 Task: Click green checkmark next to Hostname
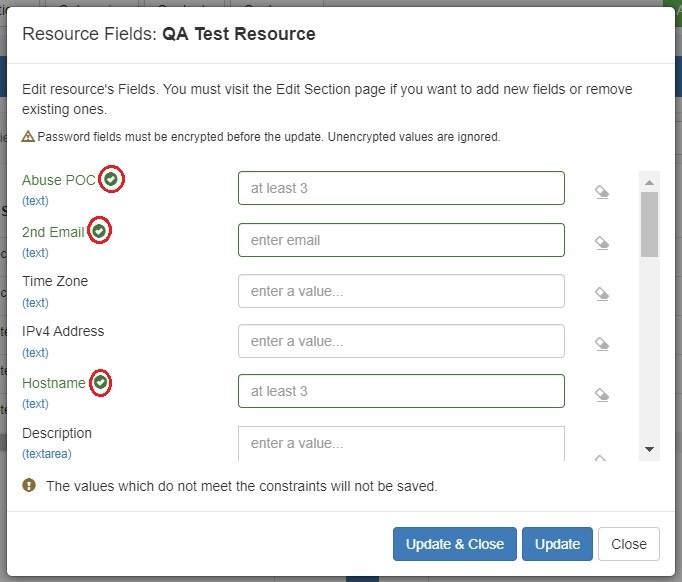click(100, 383)
